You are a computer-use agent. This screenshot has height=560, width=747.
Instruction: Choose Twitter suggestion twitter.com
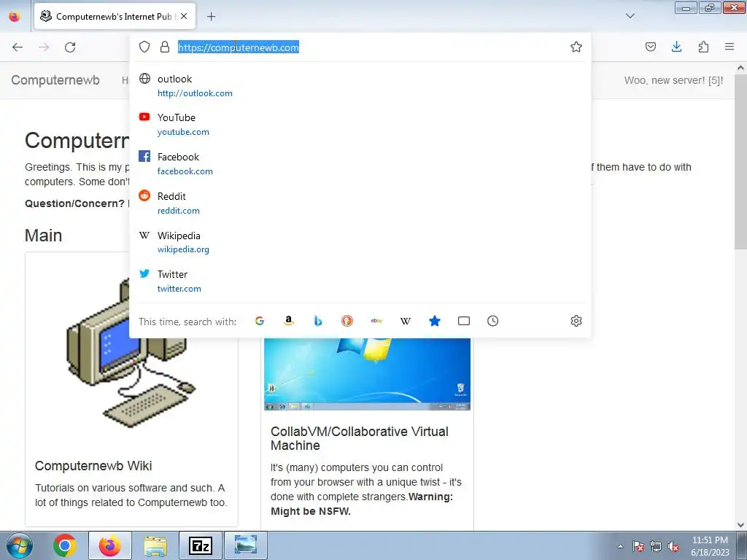pos(360,281)
